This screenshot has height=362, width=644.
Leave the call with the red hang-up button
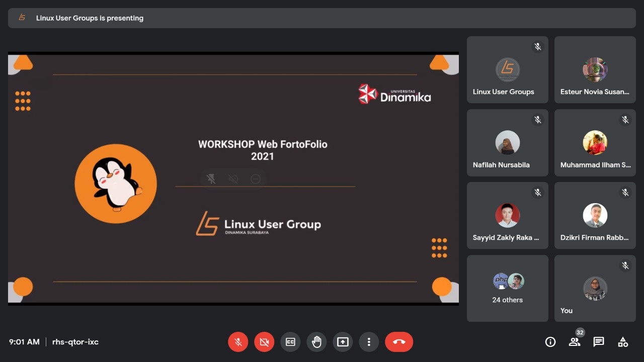(399, 342)
